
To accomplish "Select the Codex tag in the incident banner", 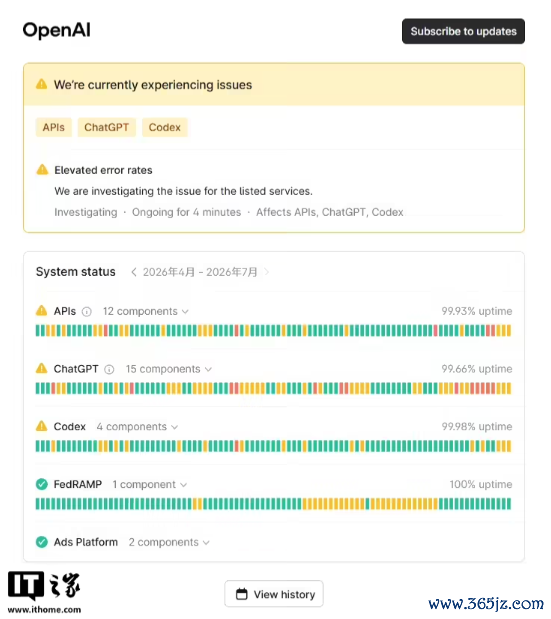I will click(x=165, y=127).
